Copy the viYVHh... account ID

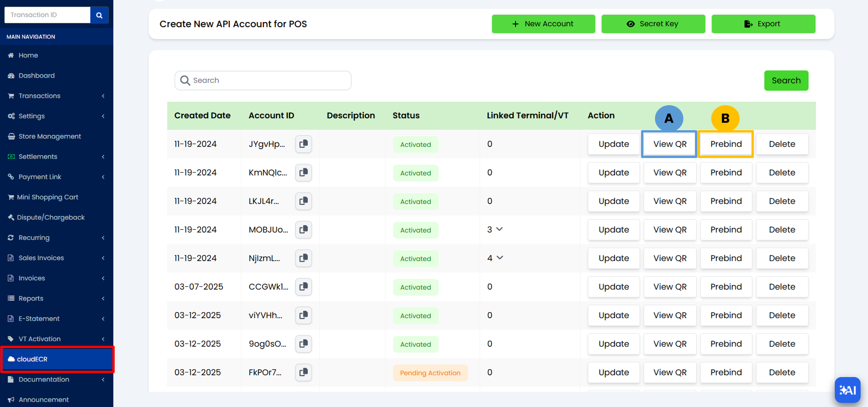303,315
